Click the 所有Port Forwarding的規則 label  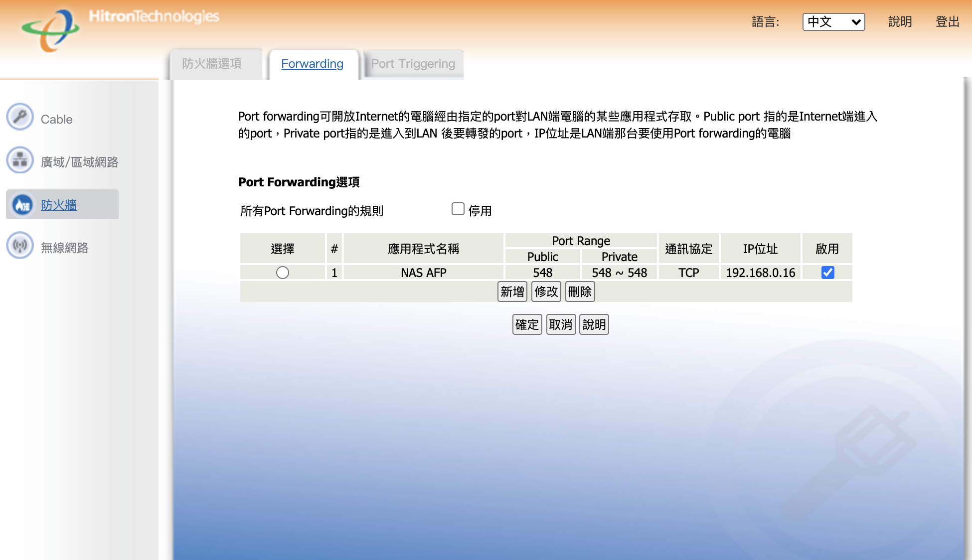(312, 211)
